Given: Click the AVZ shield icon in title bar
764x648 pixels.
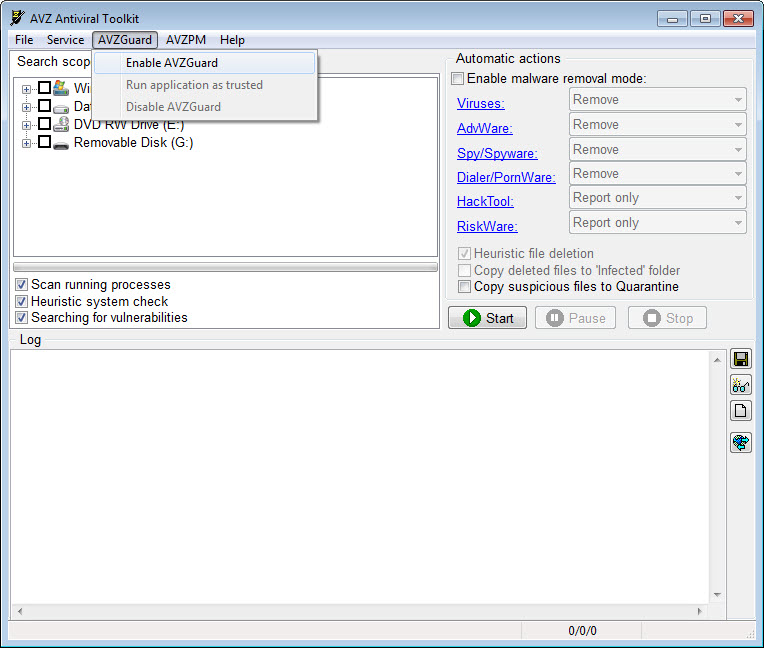Looking at the screenshot, I should (x=17, y=18).
